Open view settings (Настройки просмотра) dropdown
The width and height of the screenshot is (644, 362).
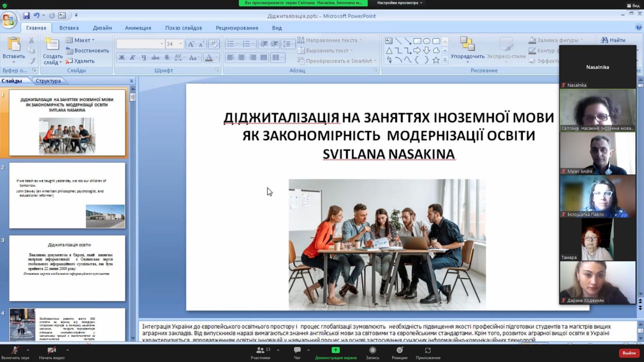399,3
